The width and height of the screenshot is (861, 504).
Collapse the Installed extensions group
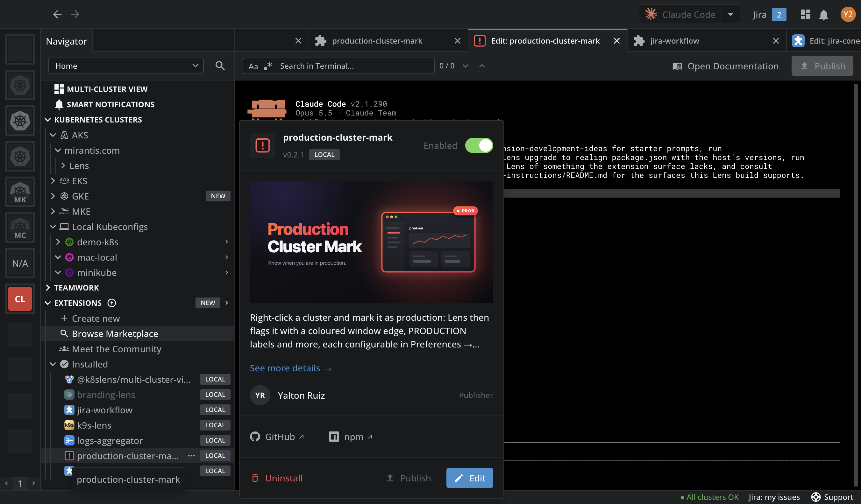pyautogui.click(x=53, y=364)
